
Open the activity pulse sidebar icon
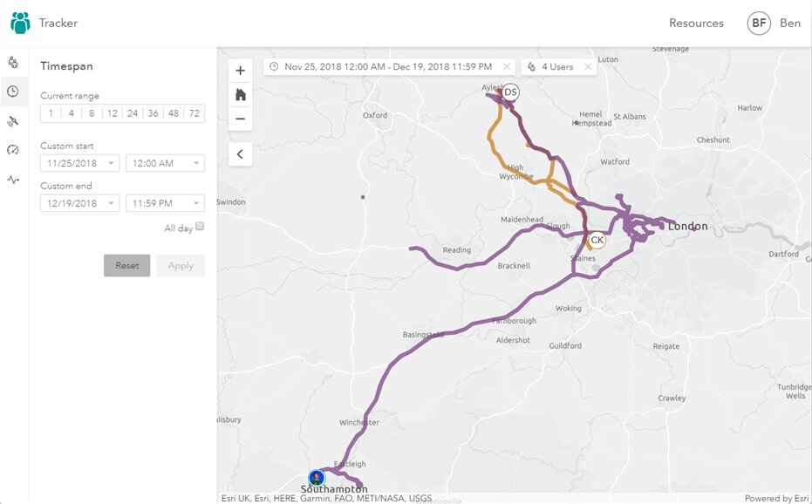tap(13, 180)
